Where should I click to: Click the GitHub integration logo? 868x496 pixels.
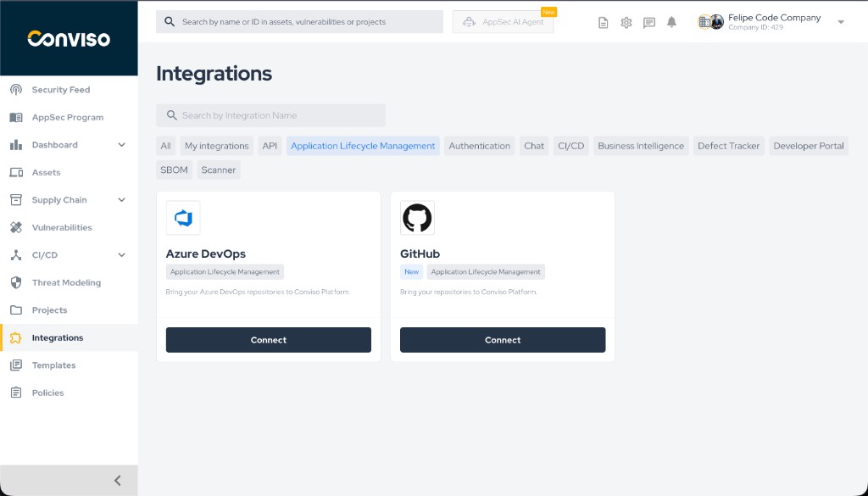coord(417,217)
